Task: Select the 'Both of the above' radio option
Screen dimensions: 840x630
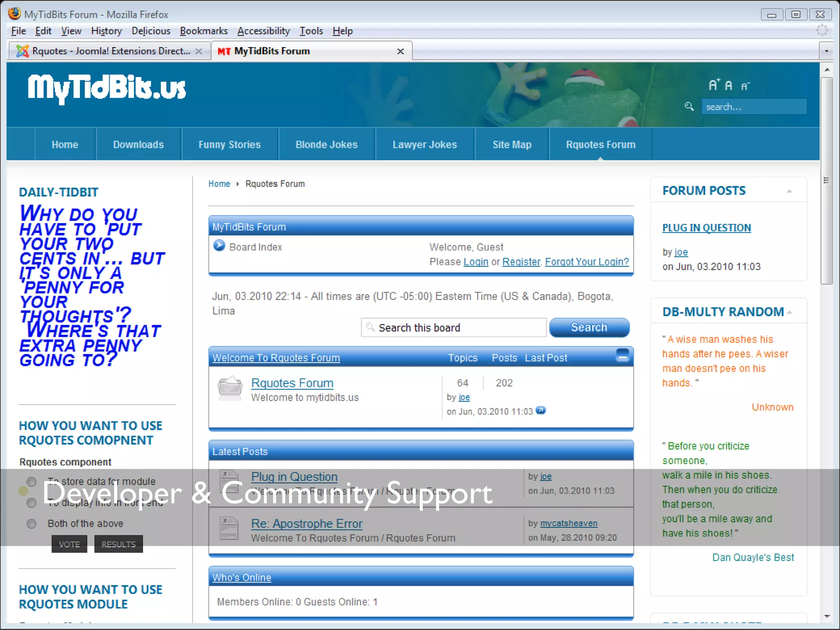Action: [32, 524]
